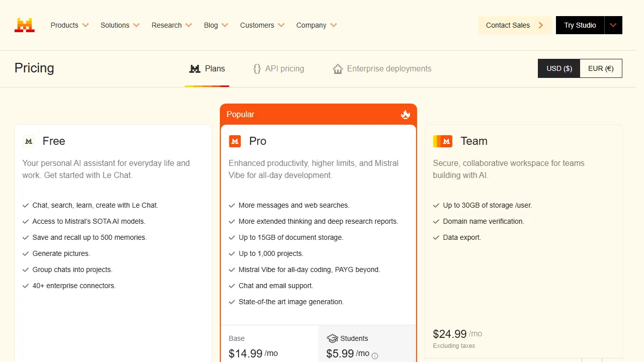Click the Free plan title

pos(54,141)
